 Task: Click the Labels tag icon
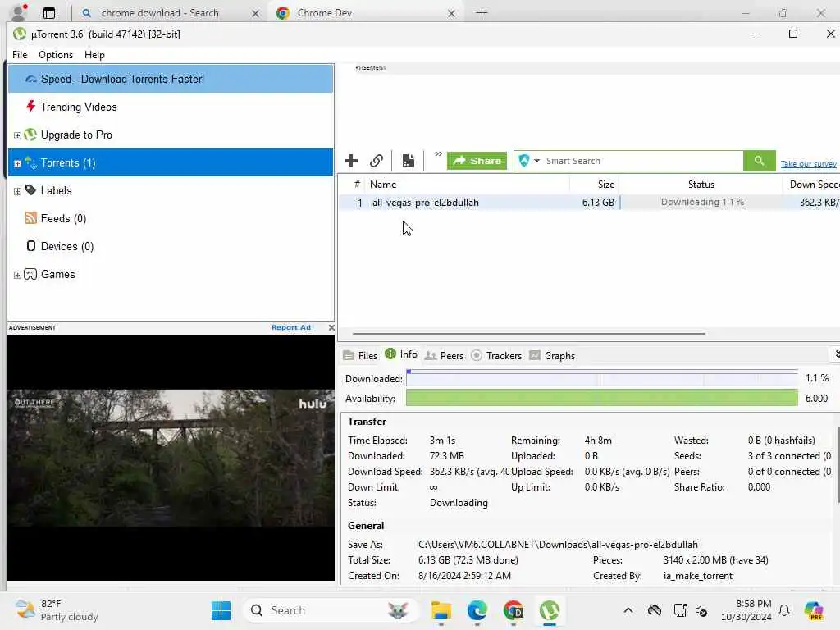point(30,189)
